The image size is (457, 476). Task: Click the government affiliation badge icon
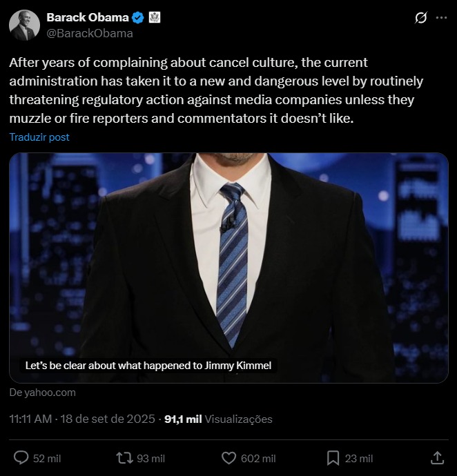pyautogui.click(x=155, y=18)
